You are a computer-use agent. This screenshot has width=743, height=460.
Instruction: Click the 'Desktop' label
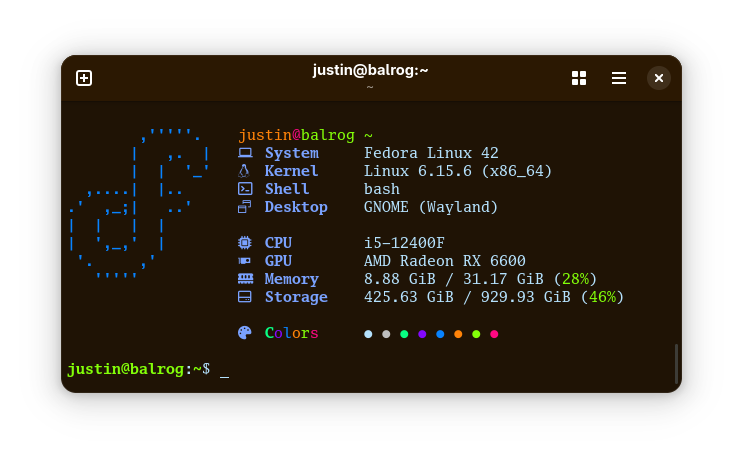click(x=296, y=207)
